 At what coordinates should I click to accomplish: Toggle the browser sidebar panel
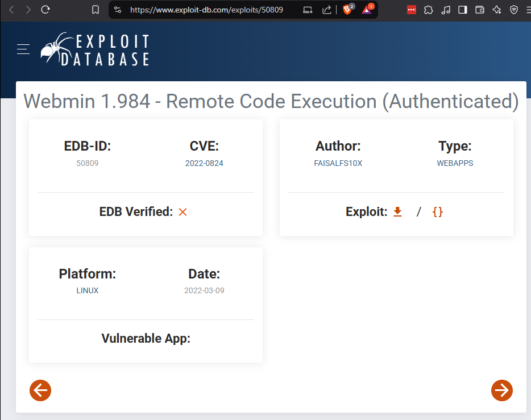[463, 10]
